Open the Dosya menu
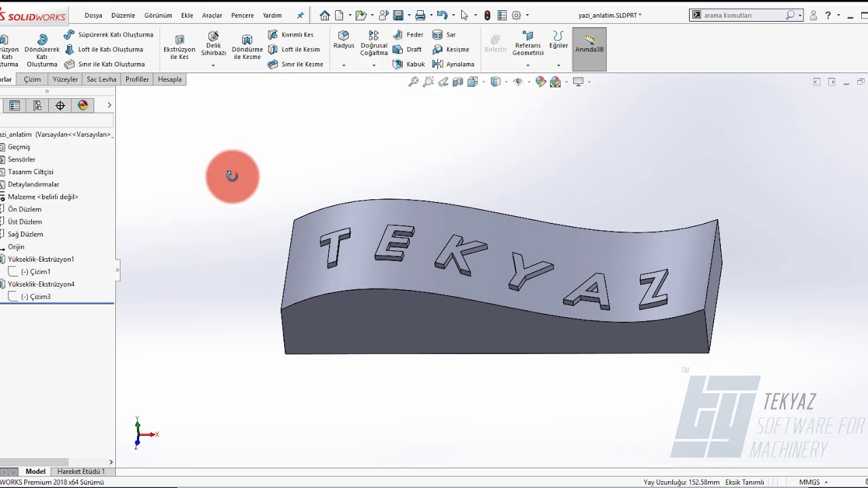This screenshot has width=868, height=488. click(94, 15)
